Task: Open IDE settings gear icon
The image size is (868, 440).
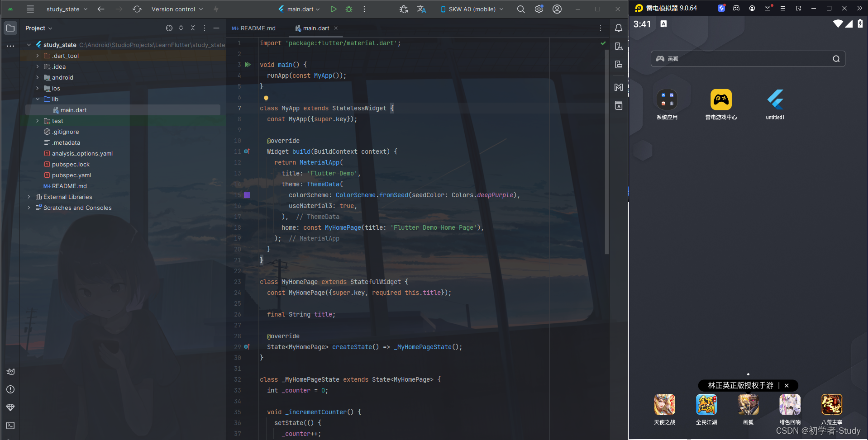Action: click(539, 9)
